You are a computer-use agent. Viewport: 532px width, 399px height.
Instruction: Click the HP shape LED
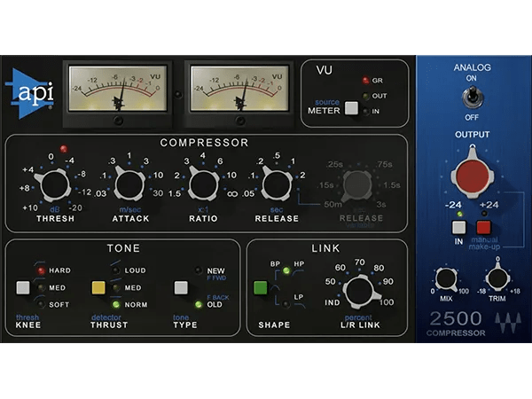coord(286,270)
